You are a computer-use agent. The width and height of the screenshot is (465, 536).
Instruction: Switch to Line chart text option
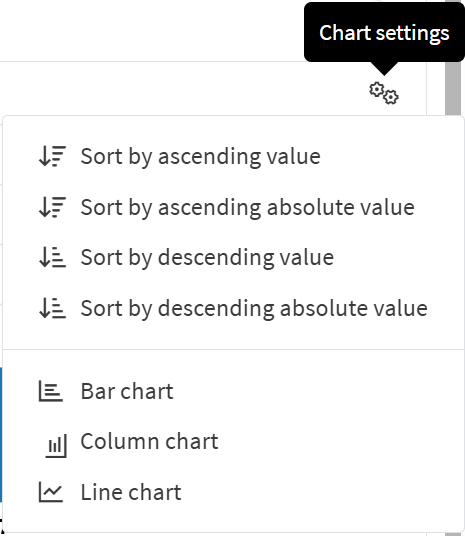pos(131,492)
